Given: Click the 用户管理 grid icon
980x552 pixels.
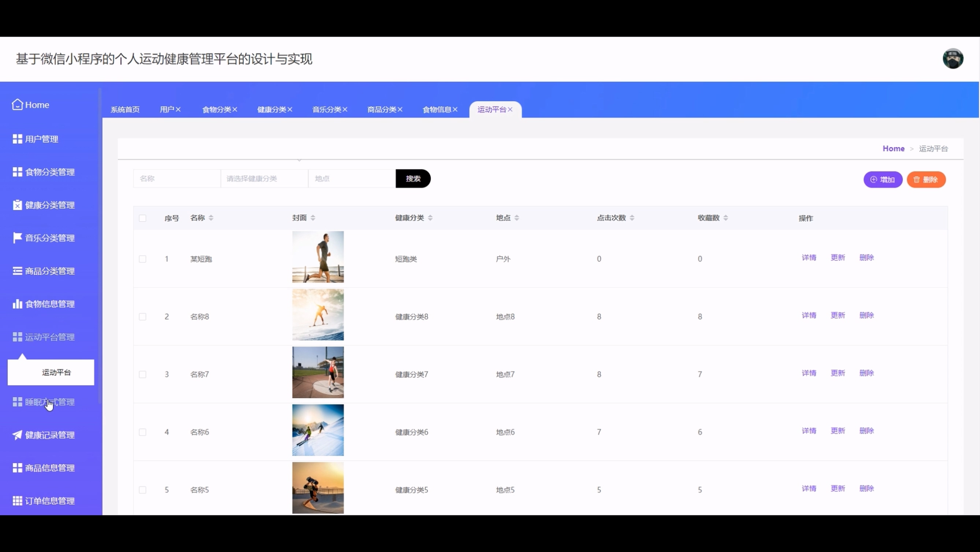Looking at the screenshot, I should tap(17, 139).
